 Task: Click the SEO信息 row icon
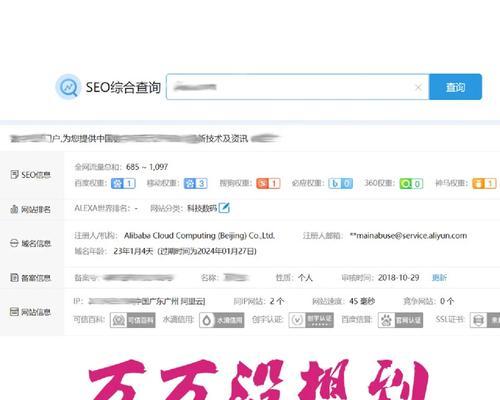click(14, 174)
